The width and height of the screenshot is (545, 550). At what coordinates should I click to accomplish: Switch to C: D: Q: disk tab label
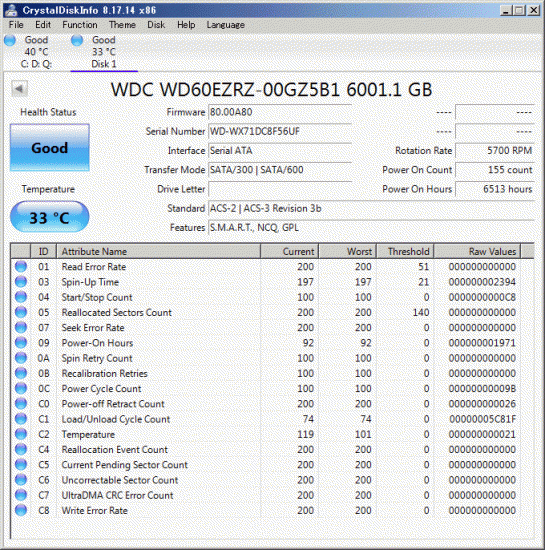point(36,64)
